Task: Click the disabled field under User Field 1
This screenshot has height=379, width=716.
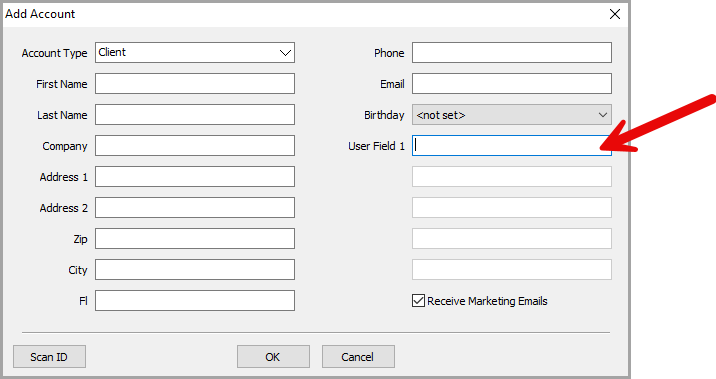Action: pos(512,177)
